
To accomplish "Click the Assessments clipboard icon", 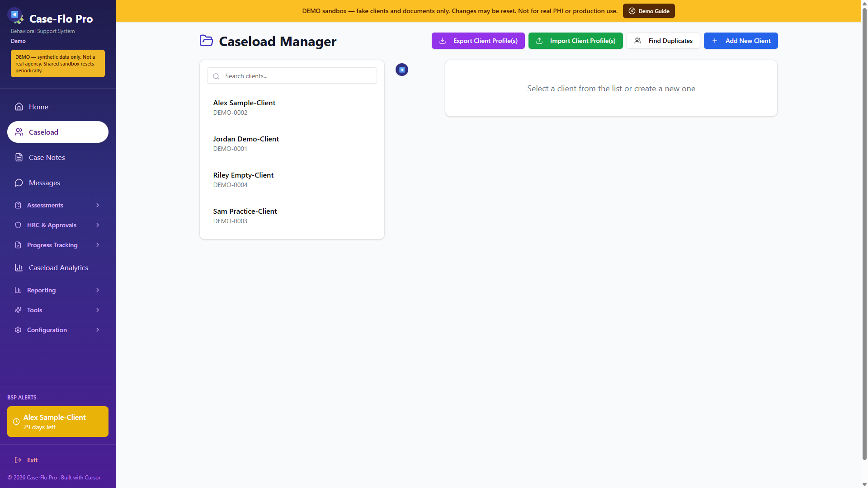I will tap(18, 205).
